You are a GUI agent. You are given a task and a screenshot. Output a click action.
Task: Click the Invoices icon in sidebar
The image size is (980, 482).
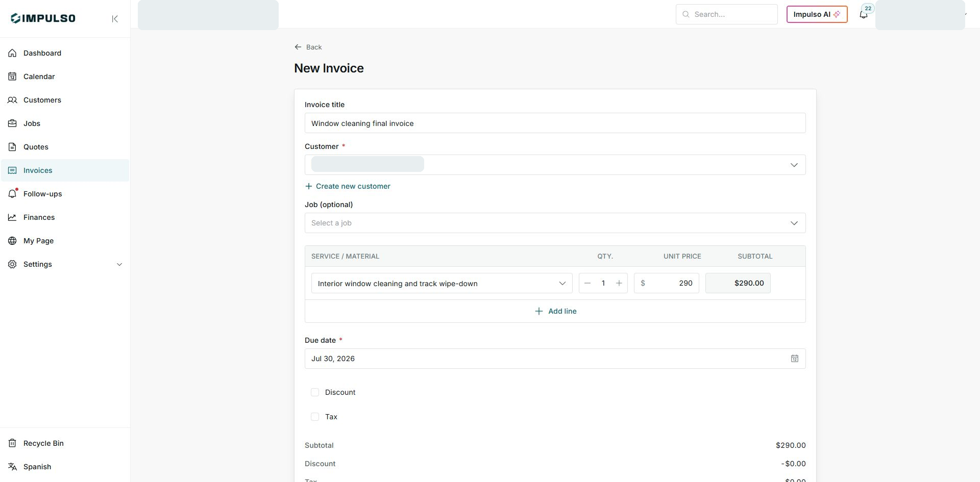[12, 170]
